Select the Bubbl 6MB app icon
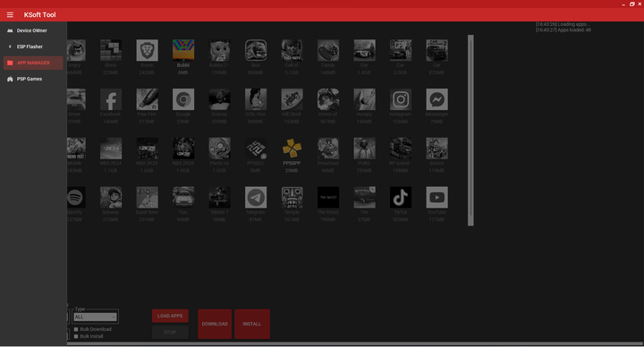 (x=183, y=50)
